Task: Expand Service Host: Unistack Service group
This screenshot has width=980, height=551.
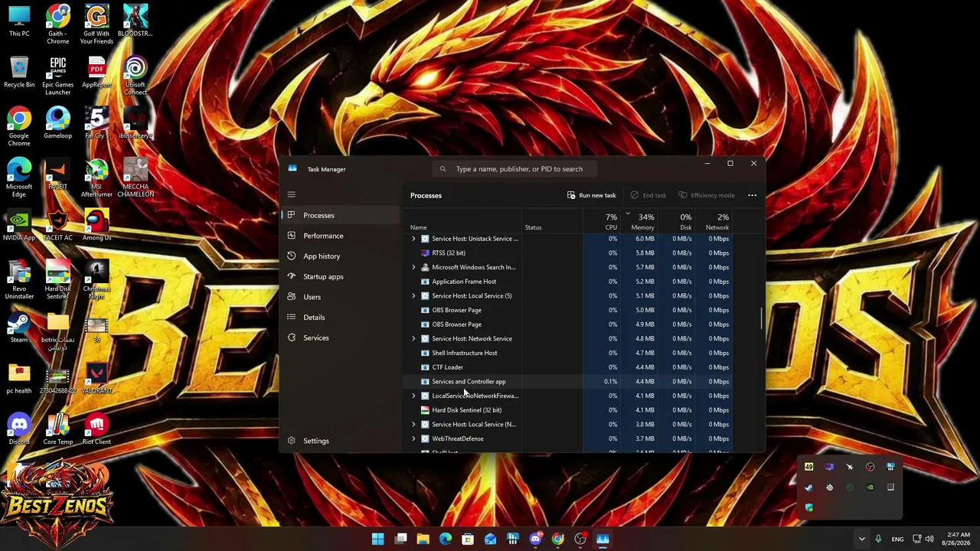Action: point(413,239)
